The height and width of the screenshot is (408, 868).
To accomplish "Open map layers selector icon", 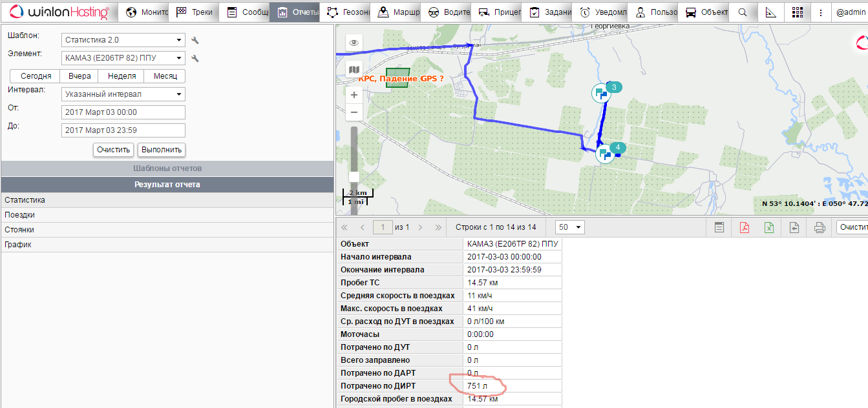I will [x=354, y=69].
